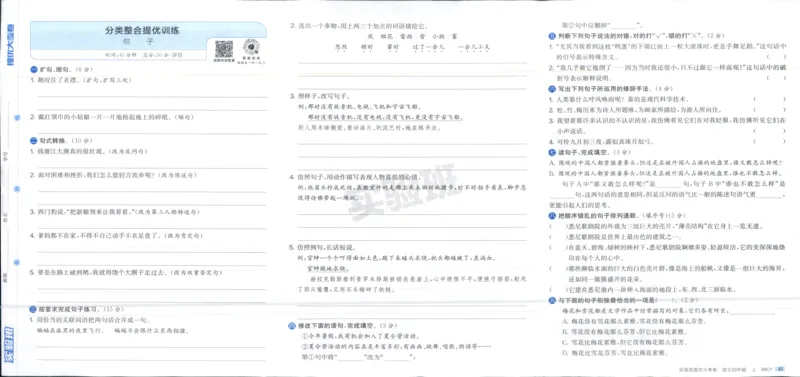Click the sentence ①今年暑假,我有机会加入了夏令营活动

(360, 336)
